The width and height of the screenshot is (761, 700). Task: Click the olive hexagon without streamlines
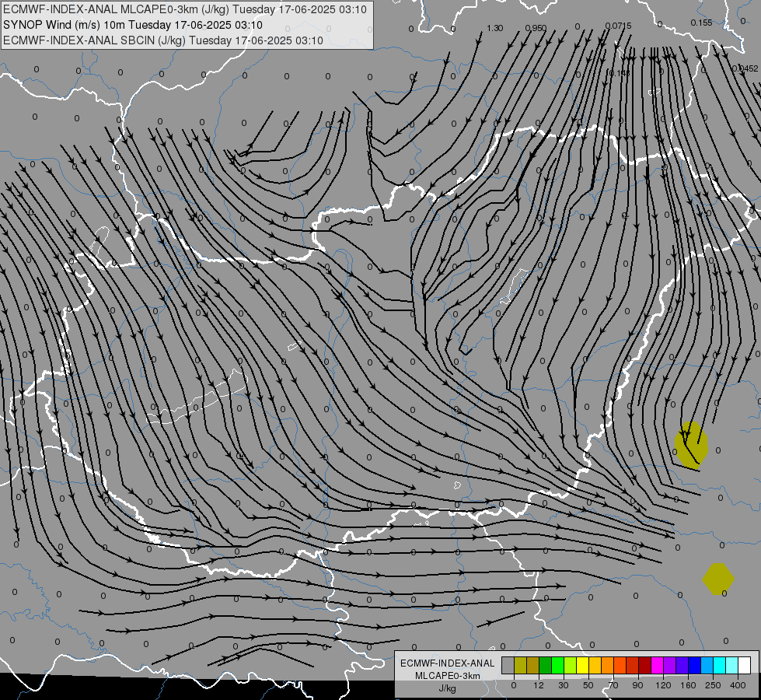pyautogui.click(x=718, y=579)
